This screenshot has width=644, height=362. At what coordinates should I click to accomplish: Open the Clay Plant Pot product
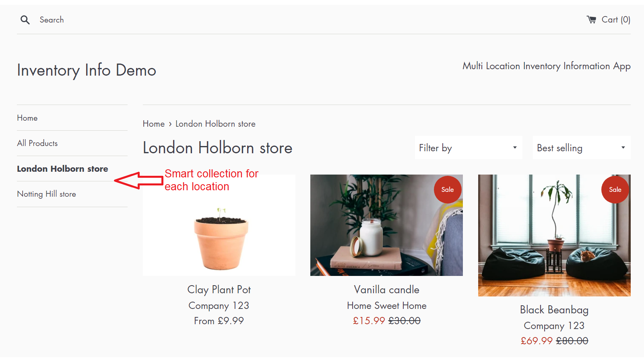[219, 289]
